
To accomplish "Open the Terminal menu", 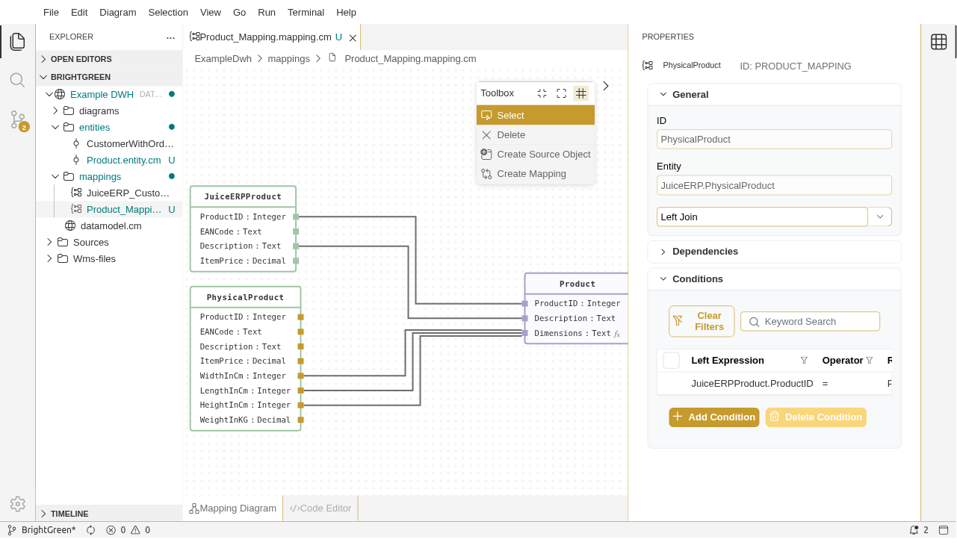I will click(x=306, y=12).
